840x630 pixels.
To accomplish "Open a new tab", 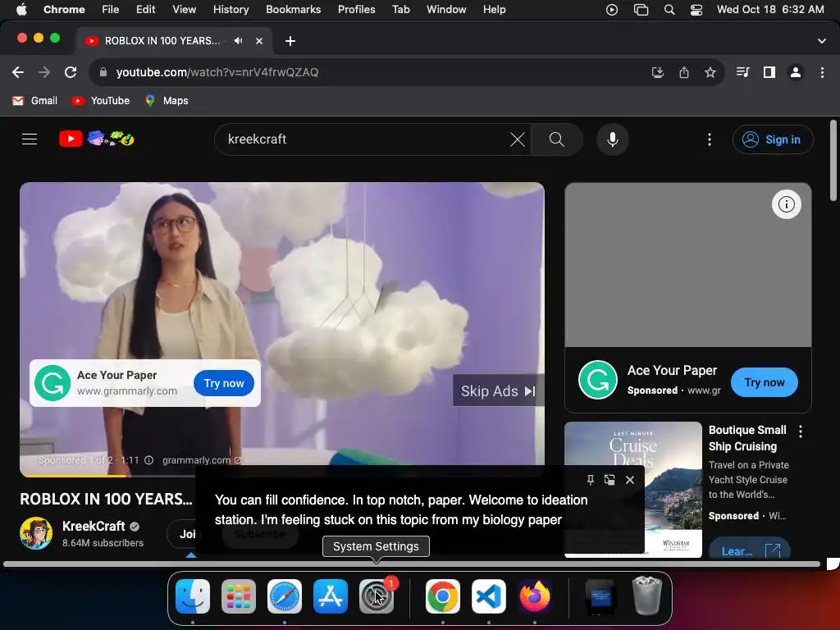I will (290, 41).
